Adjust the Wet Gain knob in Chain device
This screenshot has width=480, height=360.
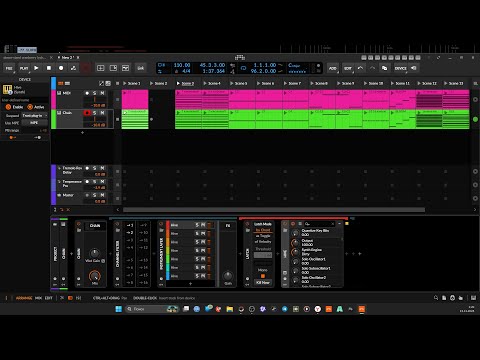coord(95,253)
